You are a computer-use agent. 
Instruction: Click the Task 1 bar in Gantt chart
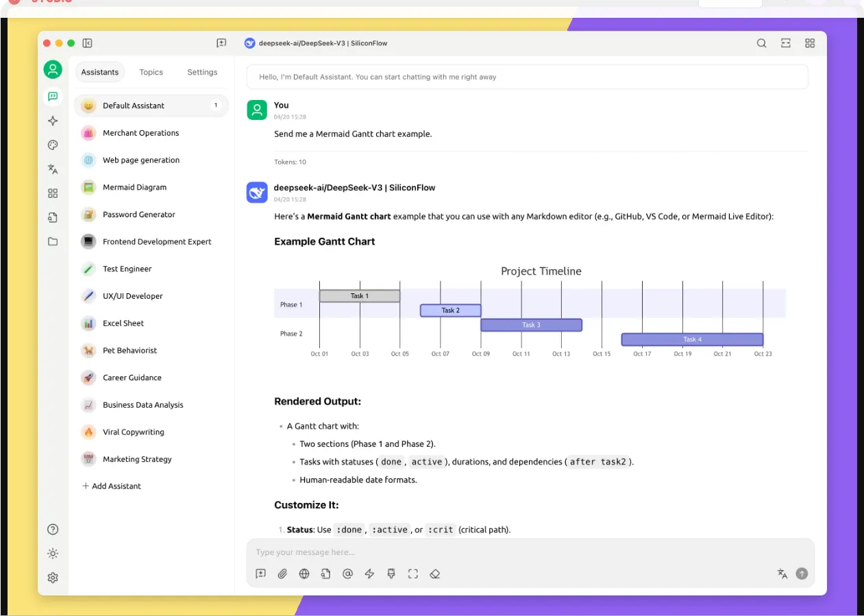(360, 296)
